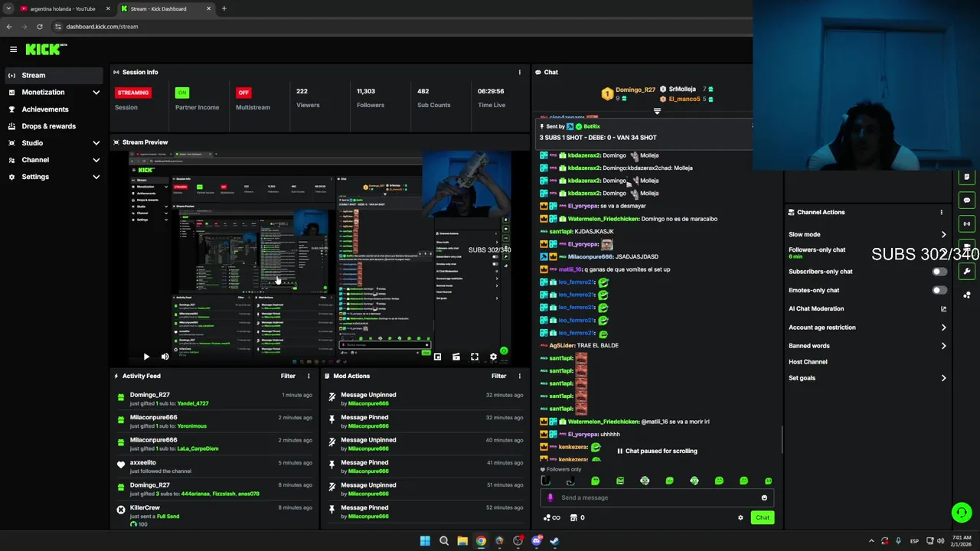Click the chat points infinity icon
Screen dimensions: 980x551
coord(551,517)
